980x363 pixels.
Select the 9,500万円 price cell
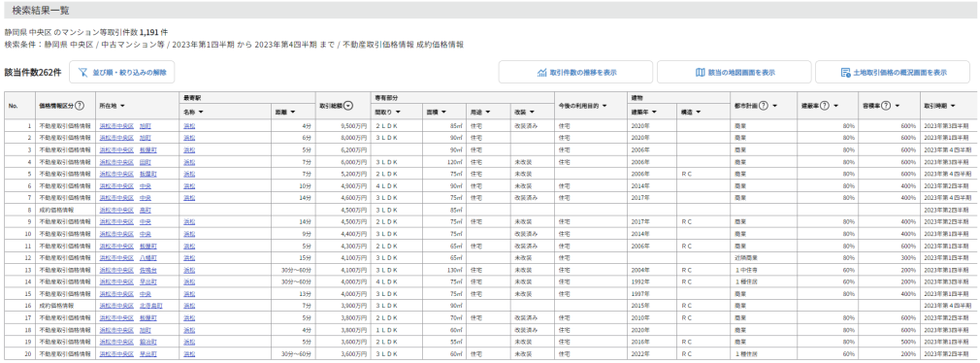[x=343, y=125]
